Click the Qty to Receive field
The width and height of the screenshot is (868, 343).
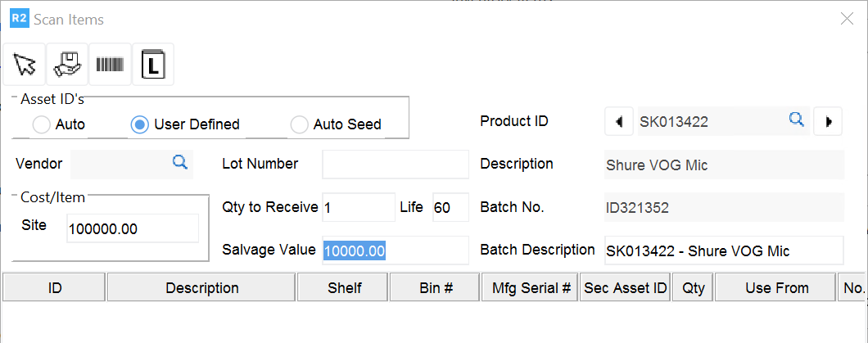pyautogui.click(x=359, y=208)
